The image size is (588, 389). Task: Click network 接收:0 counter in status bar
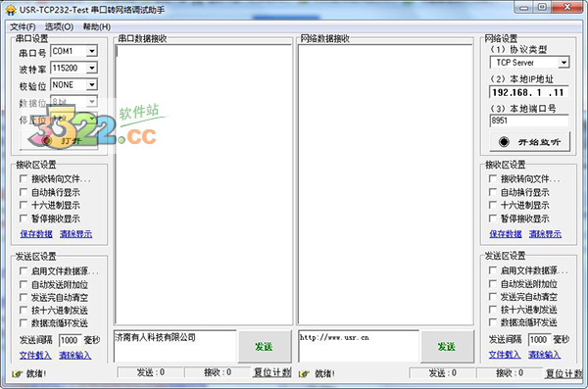coord(510,373)
